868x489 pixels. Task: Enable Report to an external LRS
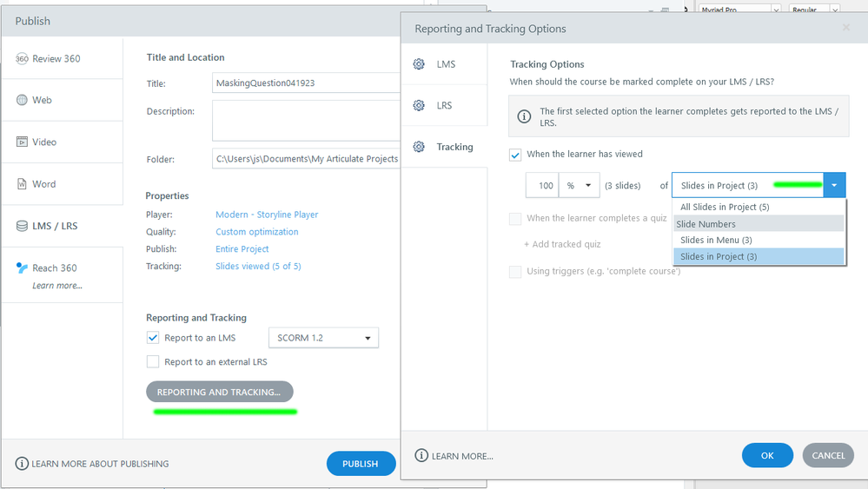coord(153,361)
